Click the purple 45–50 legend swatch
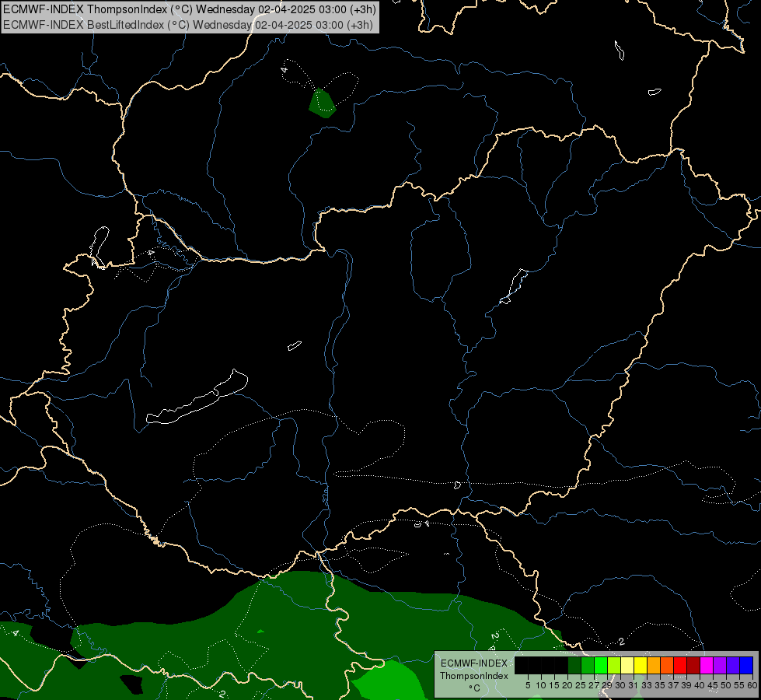This screenshot has height=700, width=761. [721, 665]
